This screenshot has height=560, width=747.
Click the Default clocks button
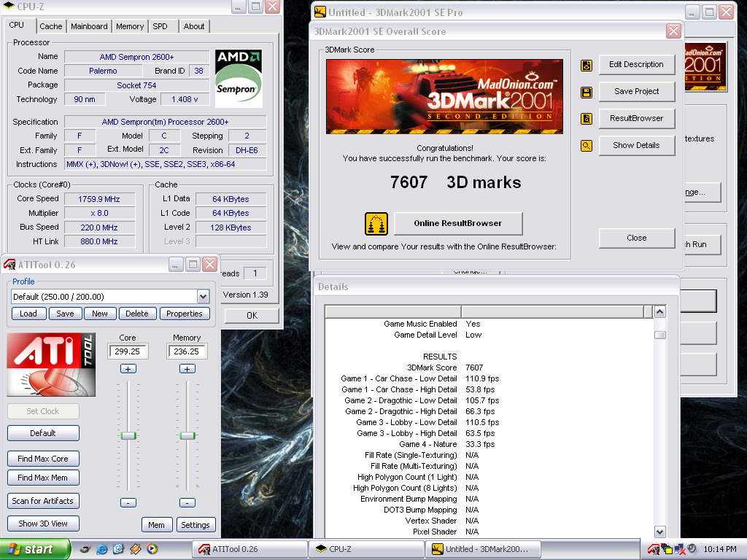(x=43, y=433)
